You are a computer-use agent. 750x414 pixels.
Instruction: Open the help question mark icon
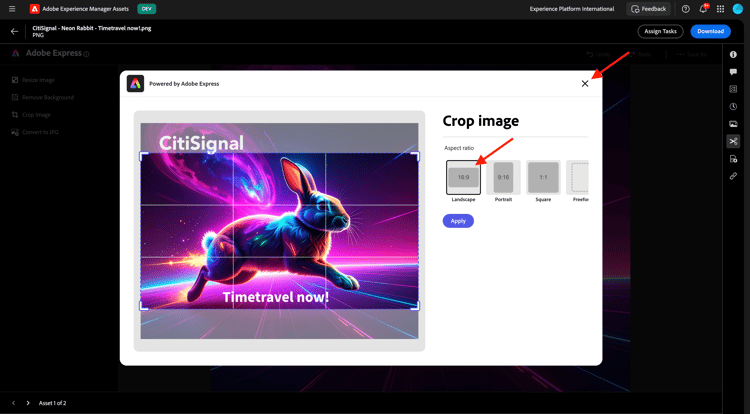click(685, 9)
